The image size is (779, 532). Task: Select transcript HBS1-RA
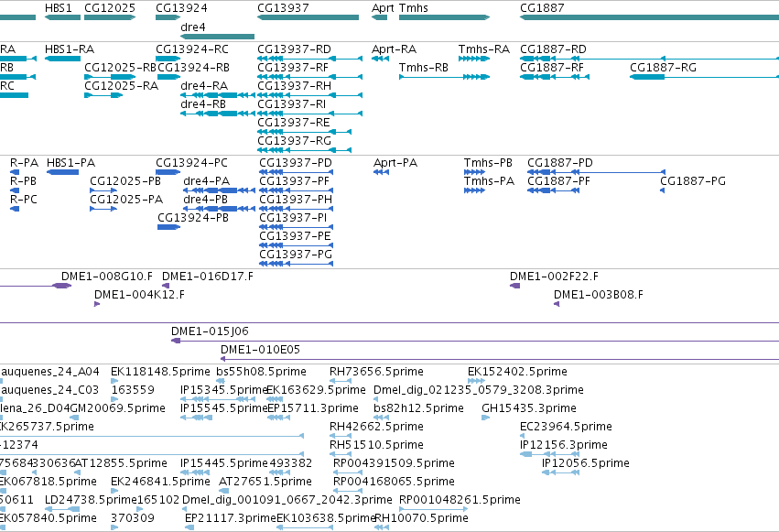click(x=62, y=59)
